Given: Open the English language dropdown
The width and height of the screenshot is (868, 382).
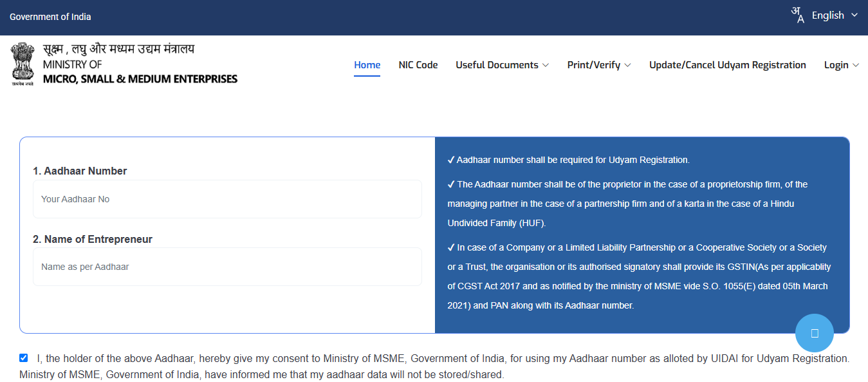Looking at the screenshot, I should 835,15.
